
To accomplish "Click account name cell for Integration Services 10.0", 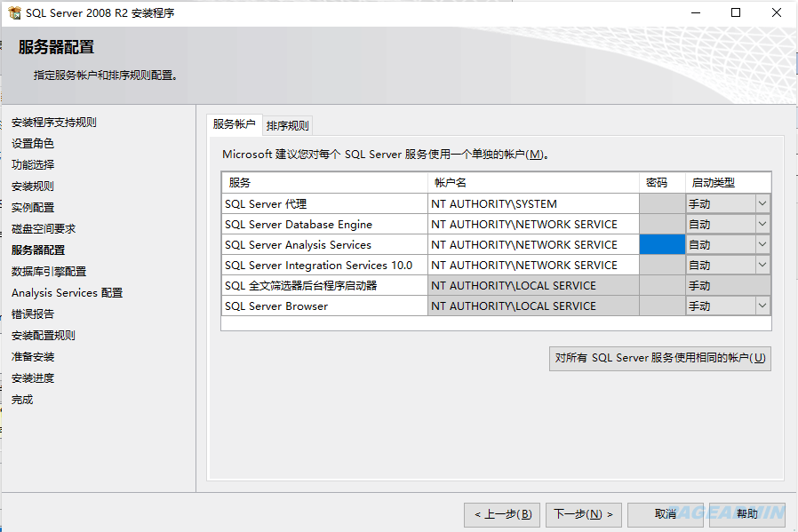I will (x=533, y=265).
